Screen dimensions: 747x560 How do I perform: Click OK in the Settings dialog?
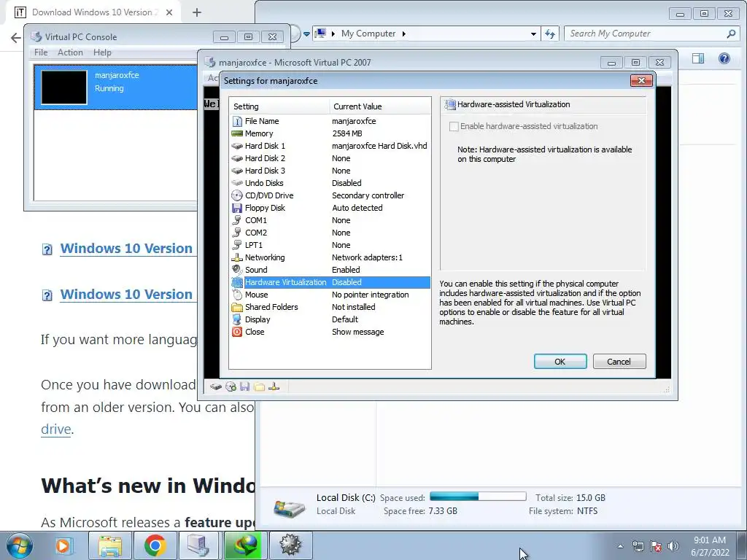[x=560, y=362]
